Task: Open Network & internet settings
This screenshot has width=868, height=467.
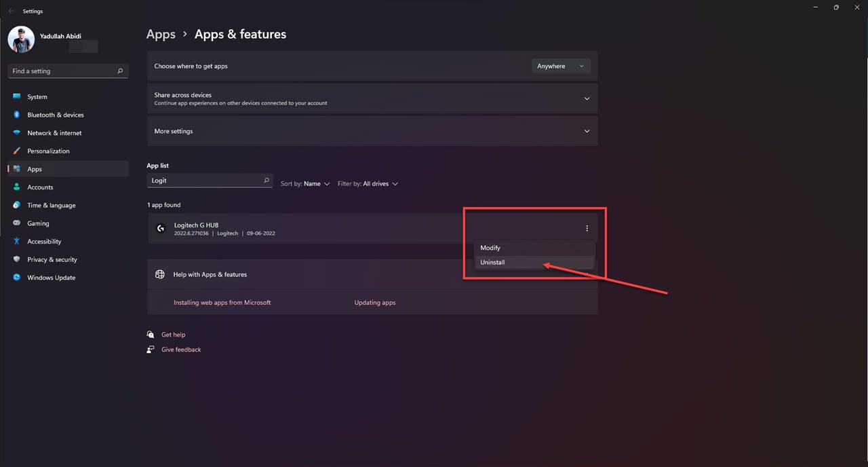Action: pyautogui.click(x=68, y=133)
